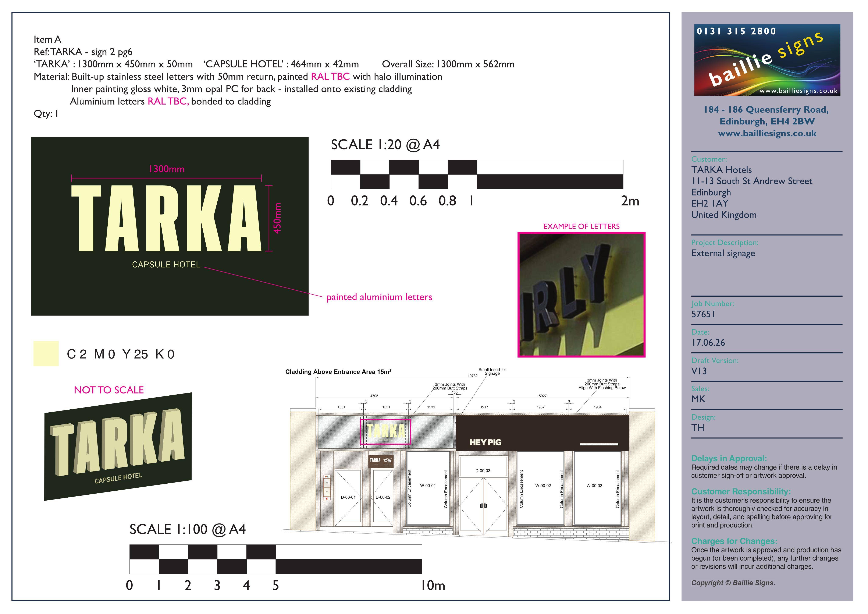The width and height of the screenshot is (868, 614).
Task: Click the small TARKA plaque above door D-00-02
Action: pyautogui.click(x=381, y=461)
